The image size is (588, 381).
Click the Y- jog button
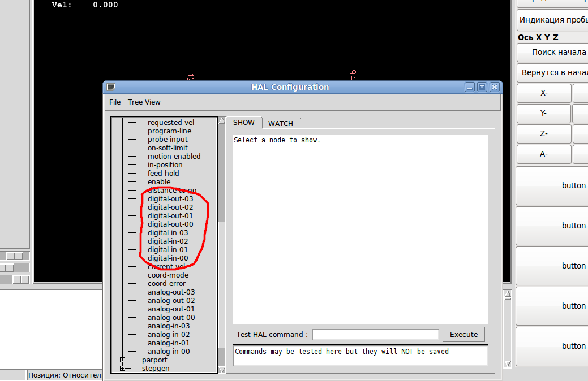544,113
